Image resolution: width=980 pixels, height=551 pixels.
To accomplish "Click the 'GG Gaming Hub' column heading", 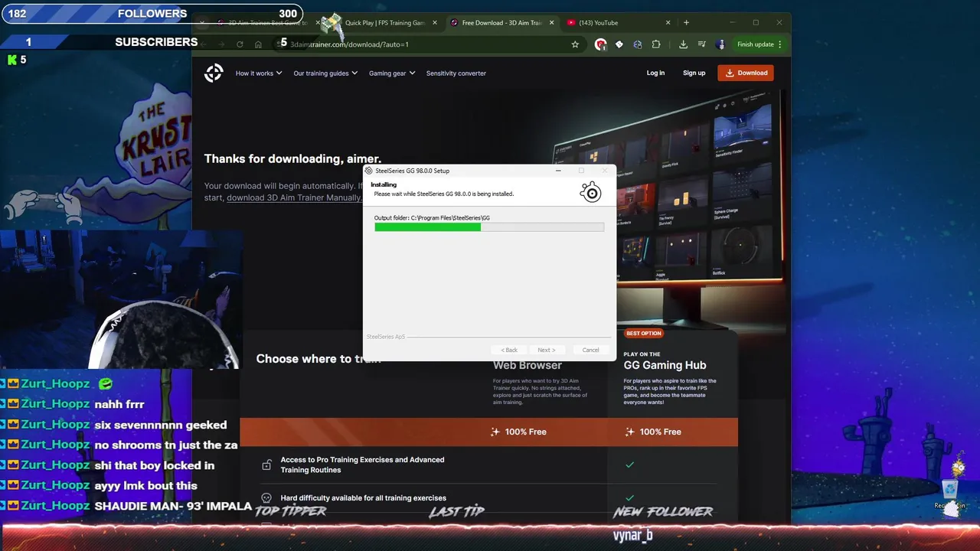I will pos(665,366).
